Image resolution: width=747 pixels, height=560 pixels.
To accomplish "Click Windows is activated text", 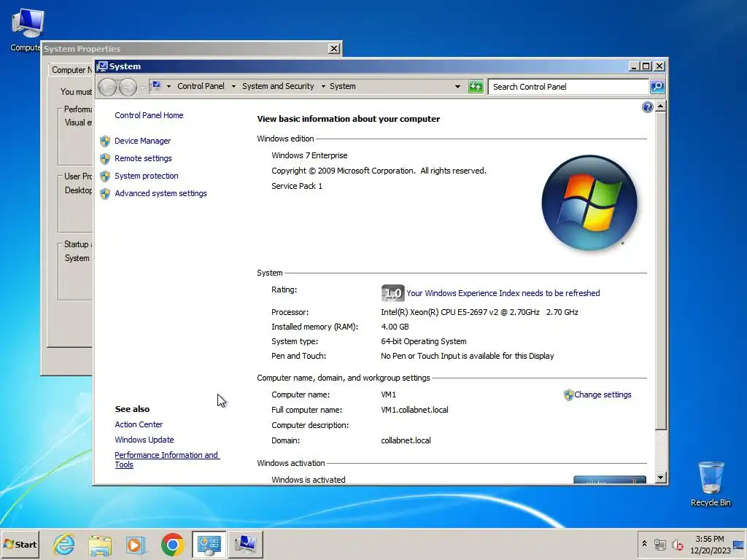I will click(x=309, y=480).
